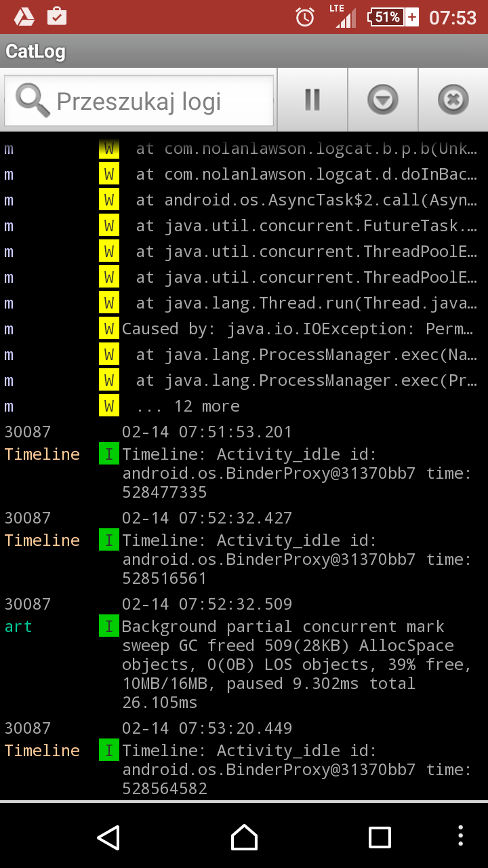Tap the Google Drive notification icon
The height and width of the screenshot is (868, 488).
coord(24,17)
